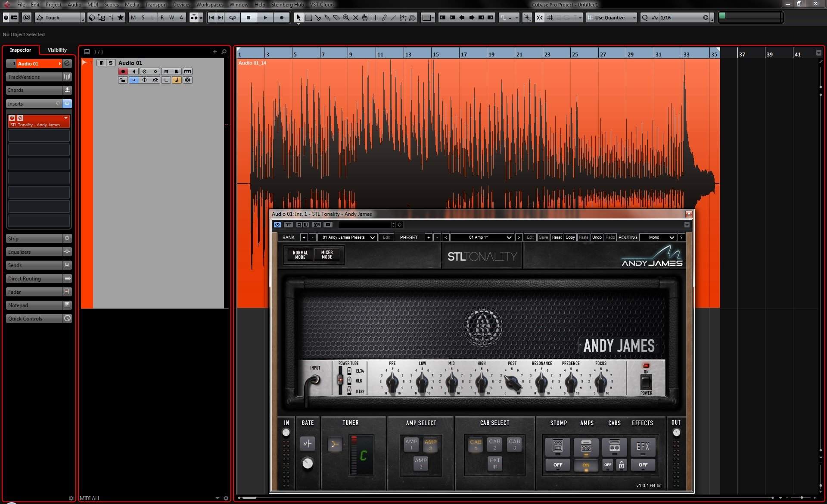
Task: Select the Zoom magnifier tool
Action: click(346, 18)
